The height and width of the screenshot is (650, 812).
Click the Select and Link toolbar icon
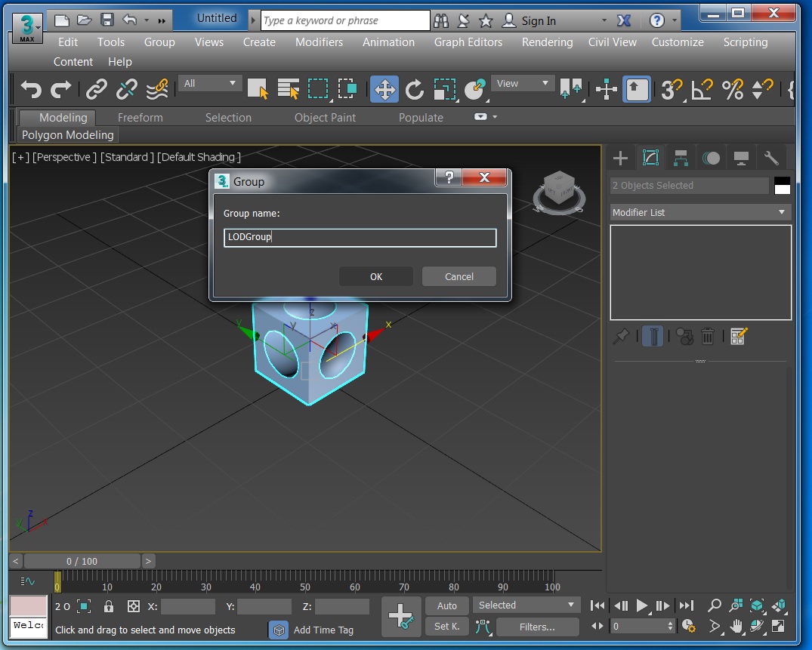[x=95, y=89]
